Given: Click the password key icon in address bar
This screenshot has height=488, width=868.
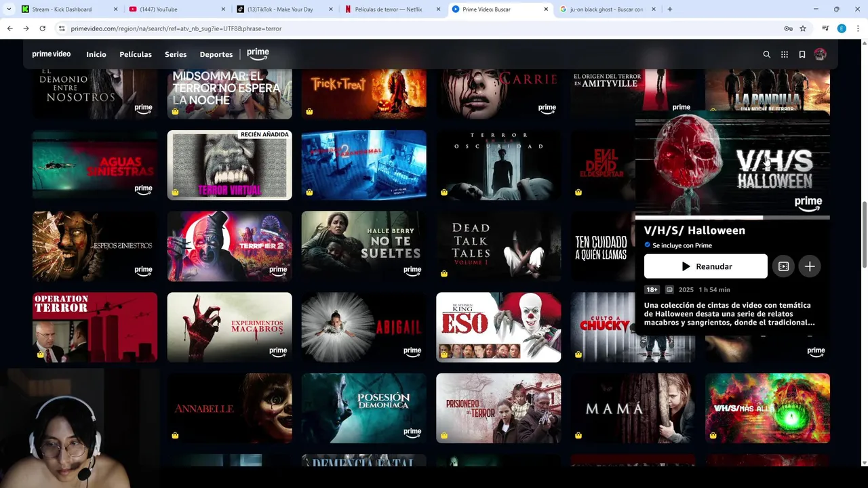Looking at the screenshot, I should (x=788, y=28).
